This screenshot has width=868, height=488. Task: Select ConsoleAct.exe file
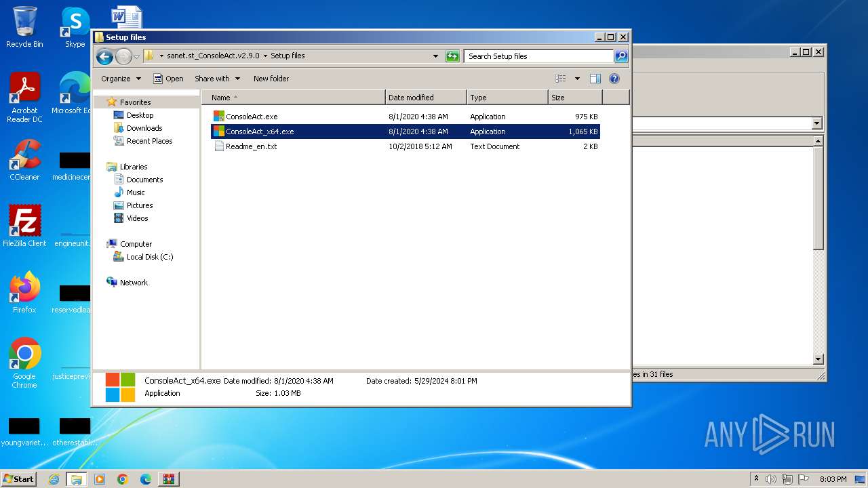coord(406,117)
